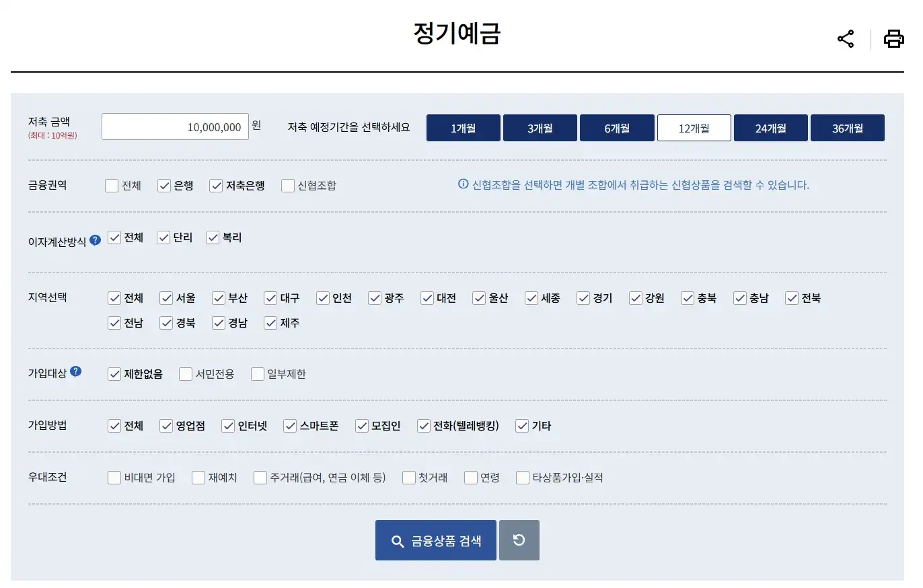
Task: Check 서민전용 checkbox
Action: tap(186, 374)
